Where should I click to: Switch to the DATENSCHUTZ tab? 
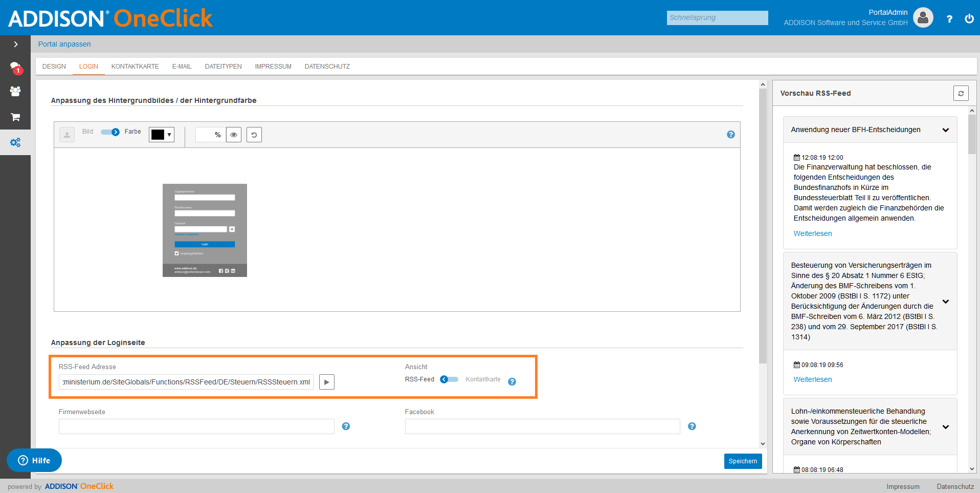point(327,67)
